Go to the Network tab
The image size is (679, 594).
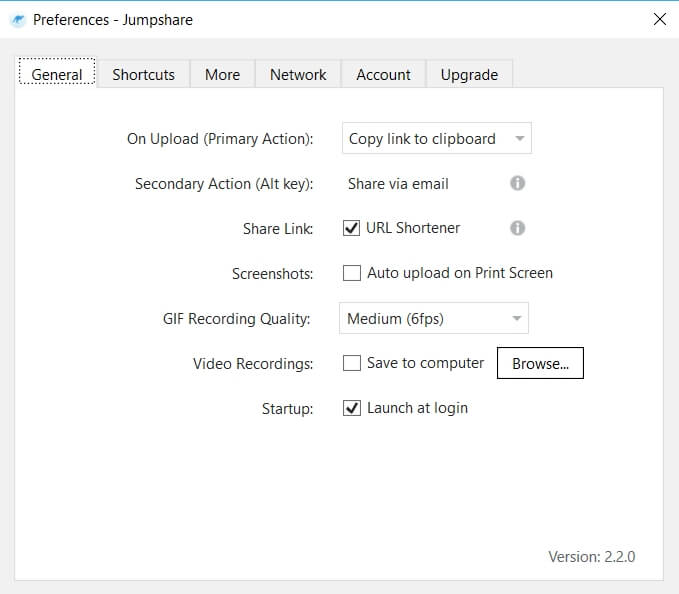298,74
